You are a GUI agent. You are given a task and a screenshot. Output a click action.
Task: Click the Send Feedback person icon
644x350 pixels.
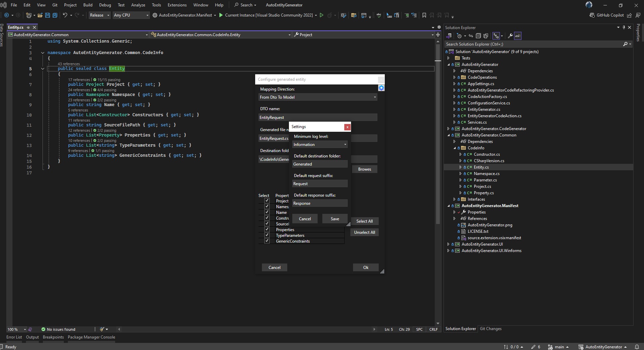(638, 15)
